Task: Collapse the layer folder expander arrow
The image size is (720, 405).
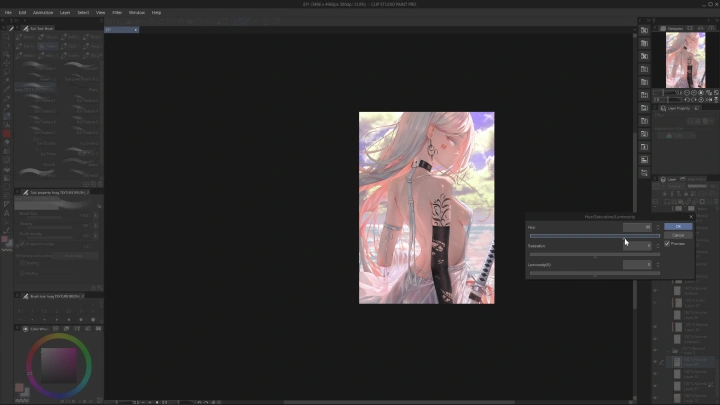Action: pyautogui.click(x=669, y=350)
